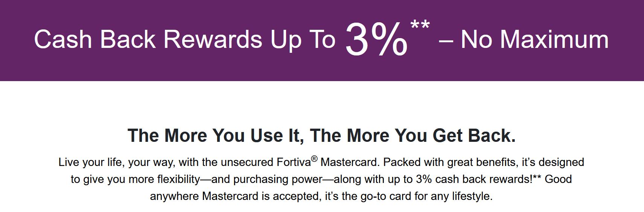Click the "purchasing power" phrase

(278, 179)
